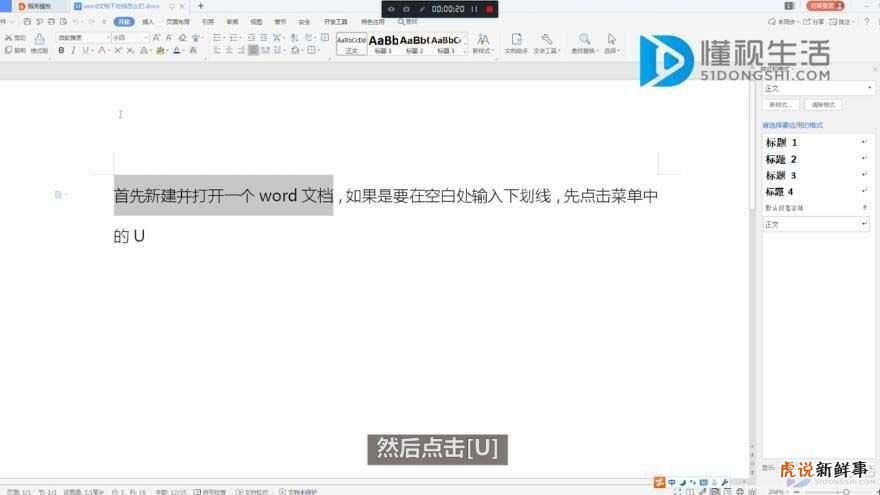Screen dimensions: 880x495
Task: Open the Page Layout ribbon tab
Action: 178,22
